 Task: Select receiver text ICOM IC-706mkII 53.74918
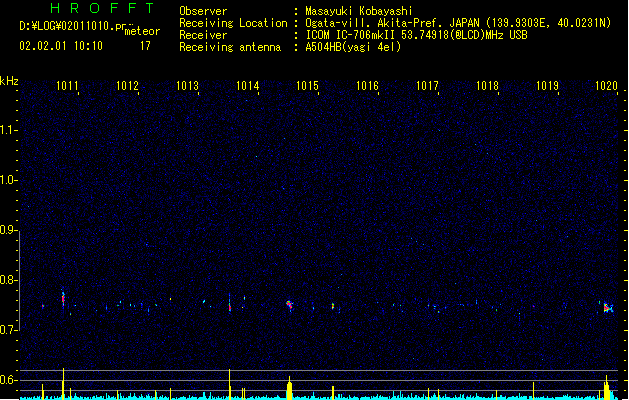pos(377,35)
